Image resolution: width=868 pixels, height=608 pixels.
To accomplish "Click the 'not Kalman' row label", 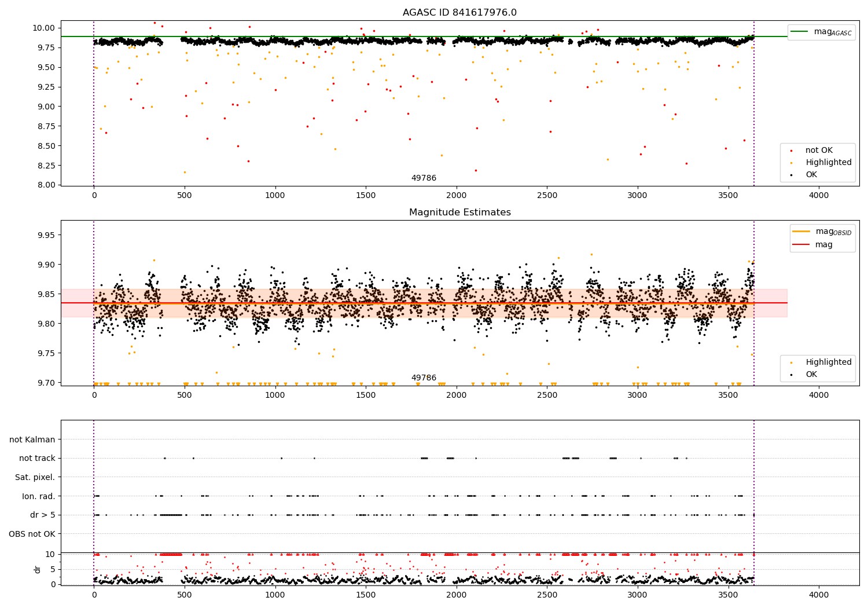I will click(32, 439).
